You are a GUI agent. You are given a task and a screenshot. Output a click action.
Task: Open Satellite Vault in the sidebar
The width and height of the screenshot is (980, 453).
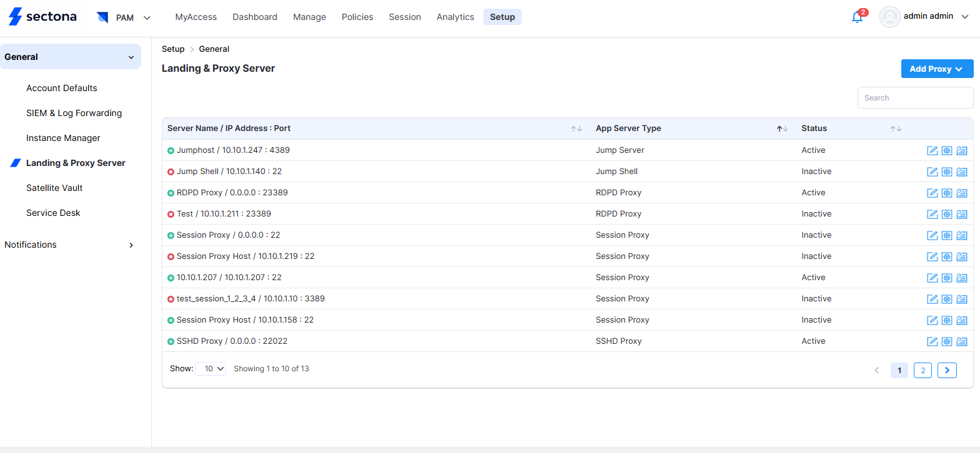pyautogui.click(x=54, y=188)
